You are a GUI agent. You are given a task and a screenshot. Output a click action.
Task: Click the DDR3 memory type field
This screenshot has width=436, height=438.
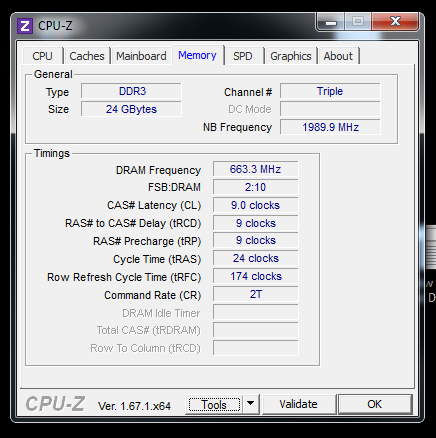pos(131,91)
